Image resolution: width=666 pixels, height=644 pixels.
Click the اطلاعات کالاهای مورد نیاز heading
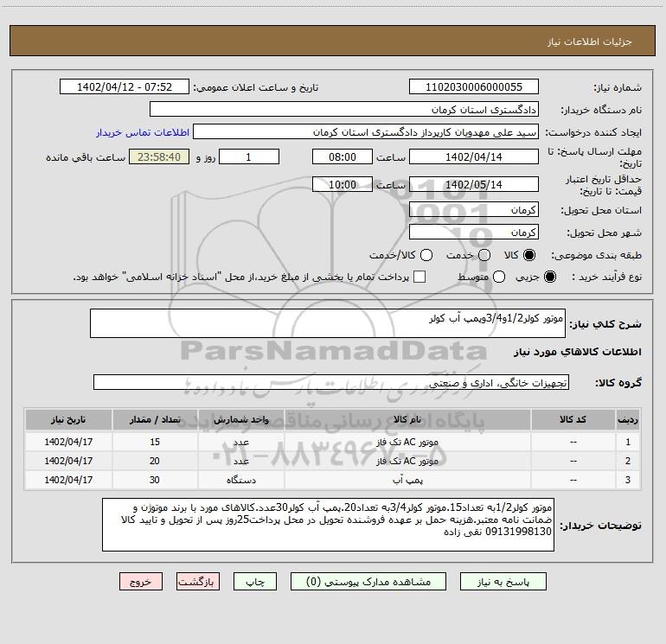point(577,352)
